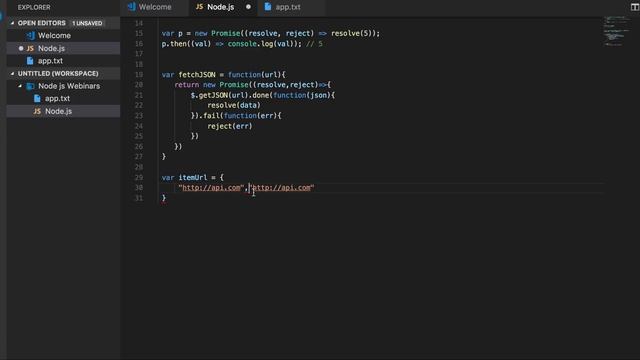The width and height of the screenshot is (640, 360).
Task: Click the VS Code icon on Welcome tab
Action: (131, 7)
